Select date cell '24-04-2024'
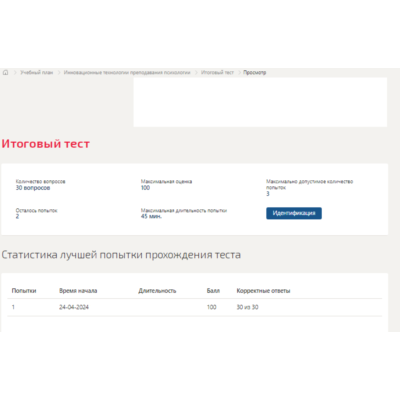The width and height of the screenshot is (400, 400). pyautogui.click(x=74, y=307)
